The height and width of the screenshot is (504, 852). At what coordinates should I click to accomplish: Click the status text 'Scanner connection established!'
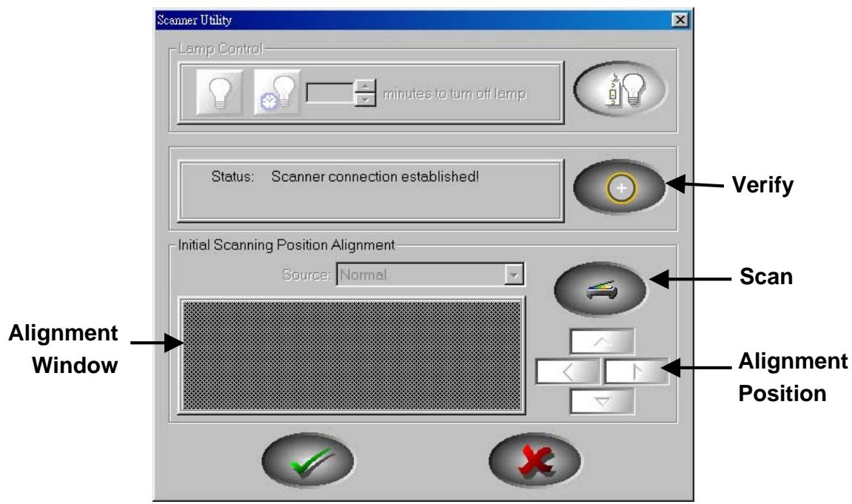[375, 176]
